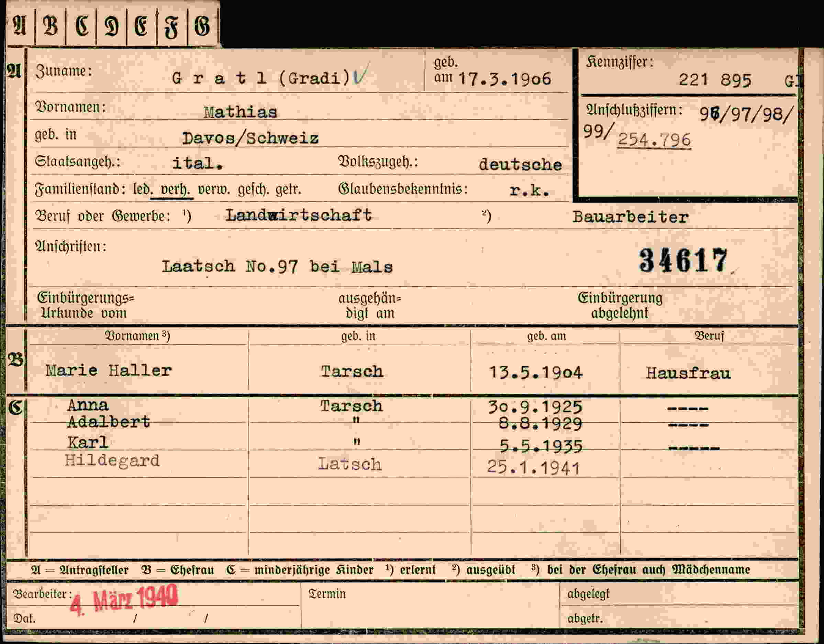The image size is (824, 644).
Task: Click the citizenship value 'ital.'
Action: click(198, 163)
